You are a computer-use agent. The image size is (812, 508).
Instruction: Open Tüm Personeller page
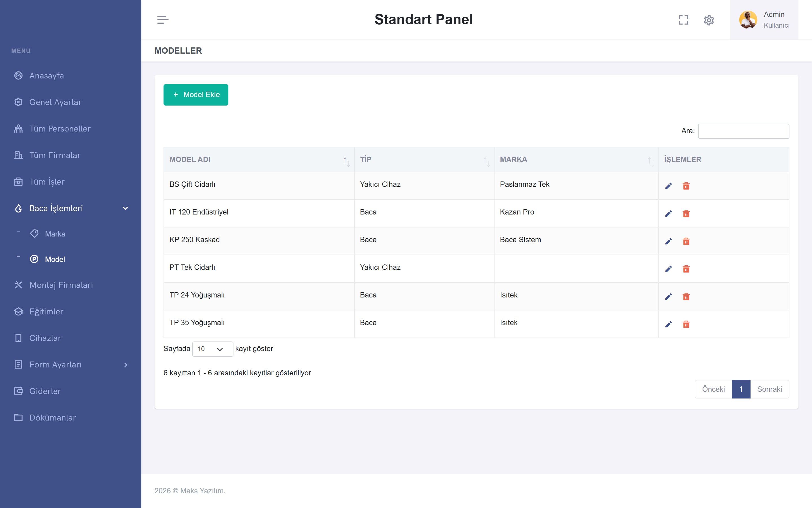[x=70, y=129]
